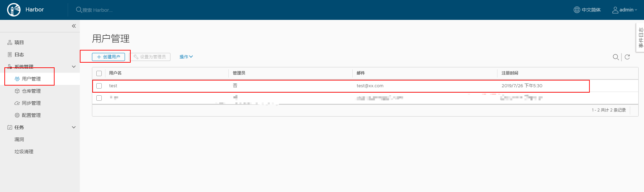644x192 pixels.
Task: Open 垃圾清理 page link
Action: (x=24, y=152)
